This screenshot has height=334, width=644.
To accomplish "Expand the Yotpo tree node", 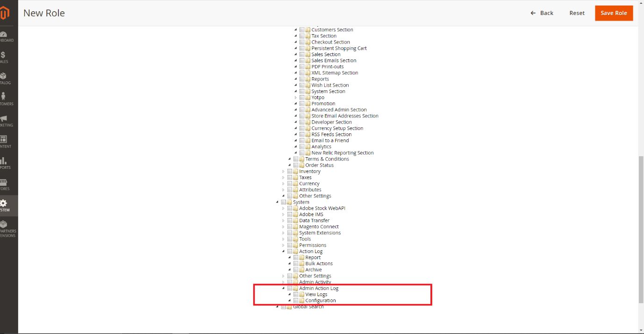I will (295, 98).
